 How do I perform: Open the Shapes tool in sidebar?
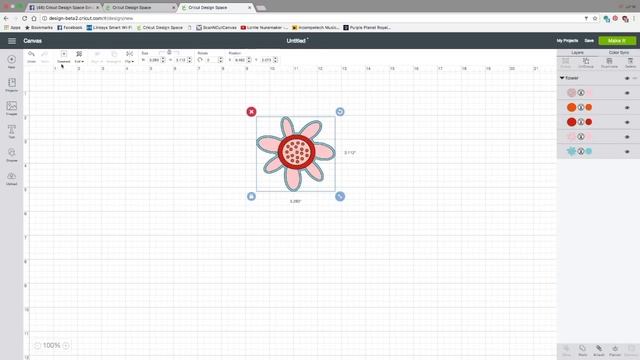click(11, 155)
